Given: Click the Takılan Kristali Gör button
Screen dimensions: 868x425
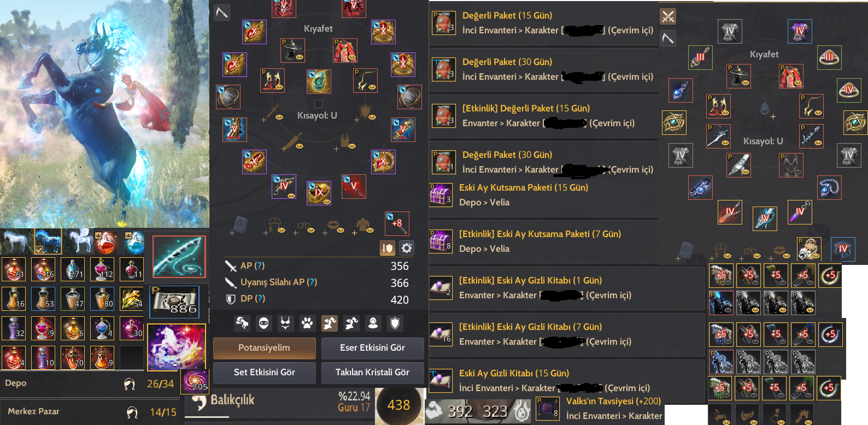Looking at the screenshot, I should click(x=372, y=373).
